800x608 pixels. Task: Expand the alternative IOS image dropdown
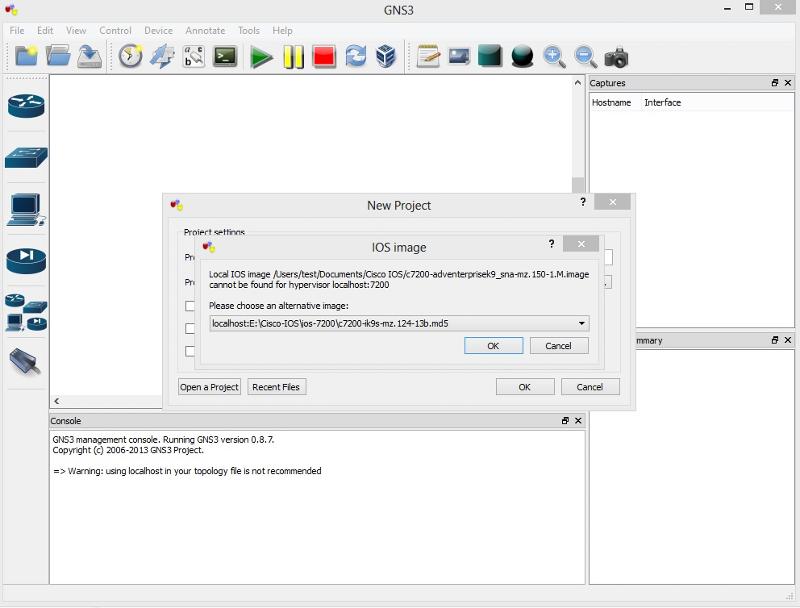[581, 323]
